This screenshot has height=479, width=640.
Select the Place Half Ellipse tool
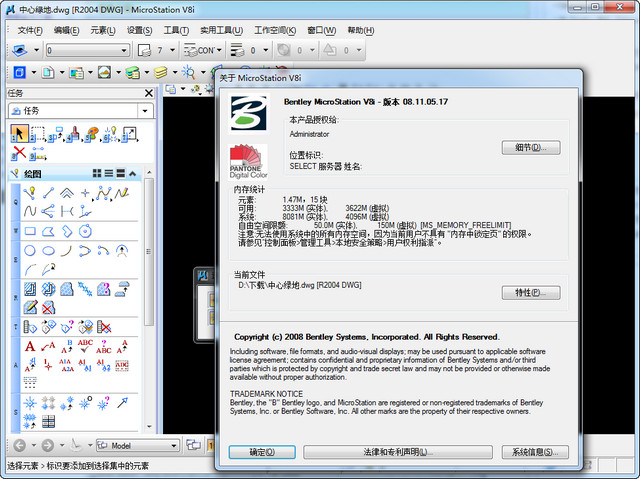85,250
